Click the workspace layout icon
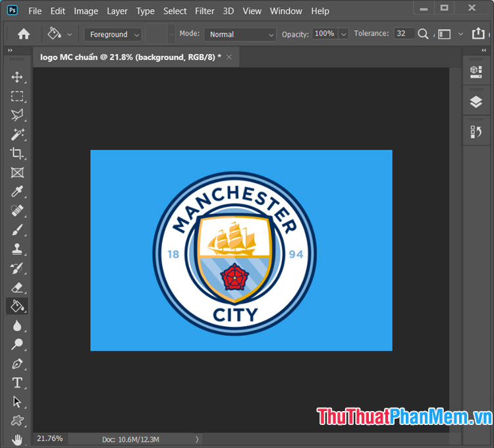This screenshot has width=494, height=448. coord(444,34)
